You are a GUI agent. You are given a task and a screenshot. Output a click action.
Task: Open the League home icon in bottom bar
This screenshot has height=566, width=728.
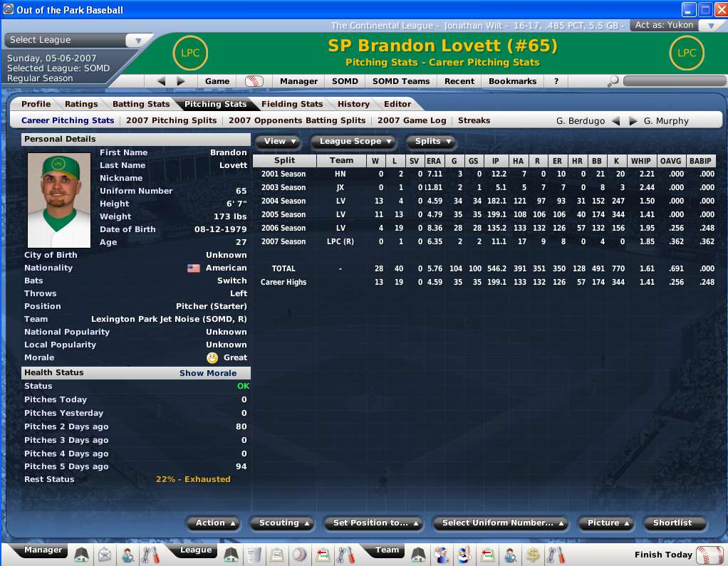click(x=231, y=555)
